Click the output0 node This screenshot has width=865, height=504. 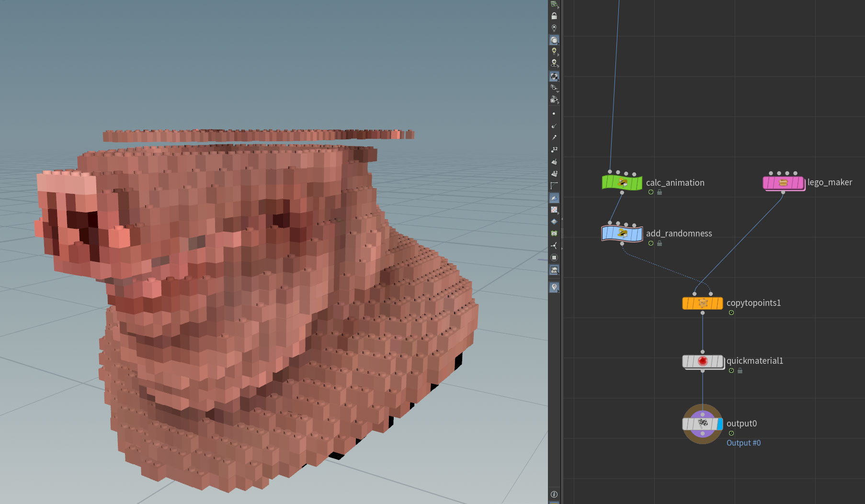pos(703,424)
